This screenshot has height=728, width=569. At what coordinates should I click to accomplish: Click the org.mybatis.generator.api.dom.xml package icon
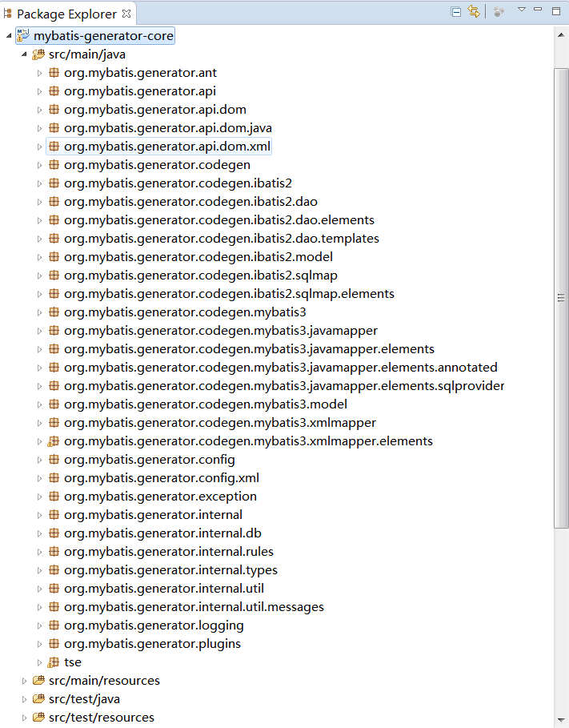click(54, 147)
